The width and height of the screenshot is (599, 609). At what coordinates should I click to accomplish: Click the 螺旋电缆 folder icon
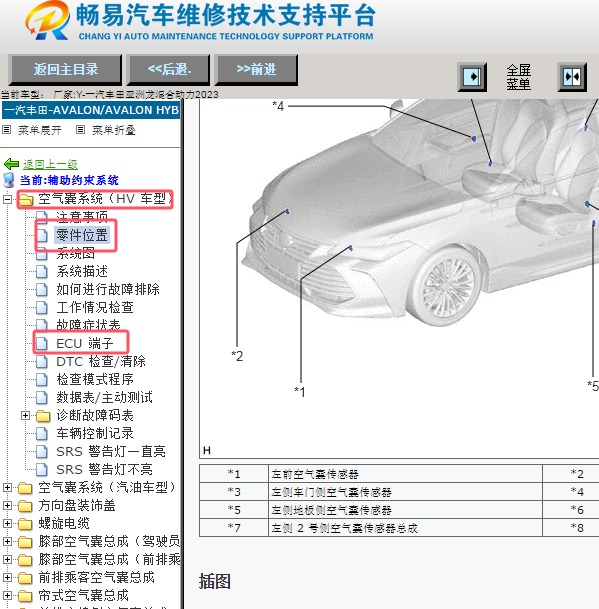coord(25,524)
